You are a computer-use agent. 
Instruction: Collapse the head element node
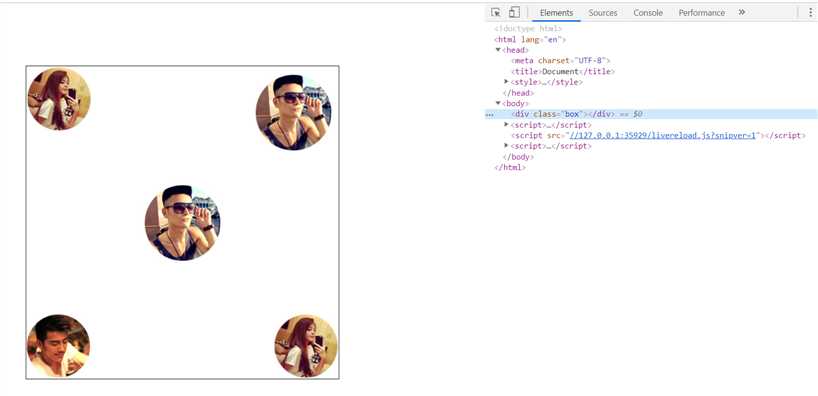tap(498, 50)
